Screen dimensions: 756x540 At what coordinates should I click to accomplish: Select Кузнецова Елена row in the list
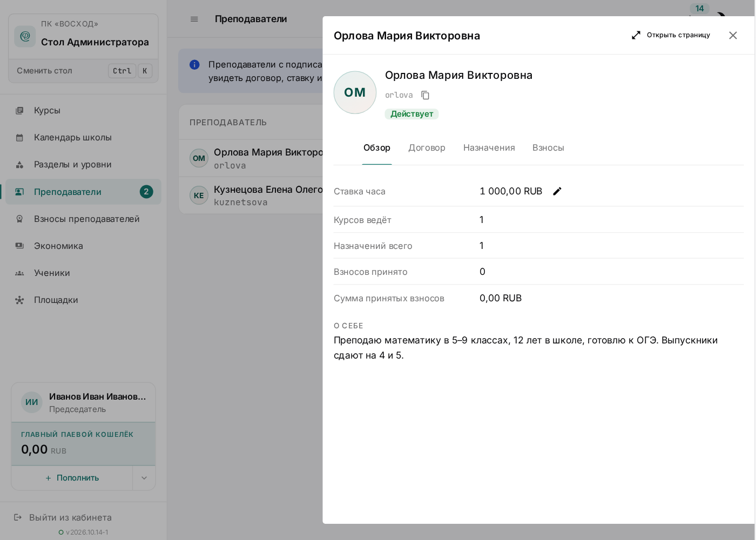[251, 195]
